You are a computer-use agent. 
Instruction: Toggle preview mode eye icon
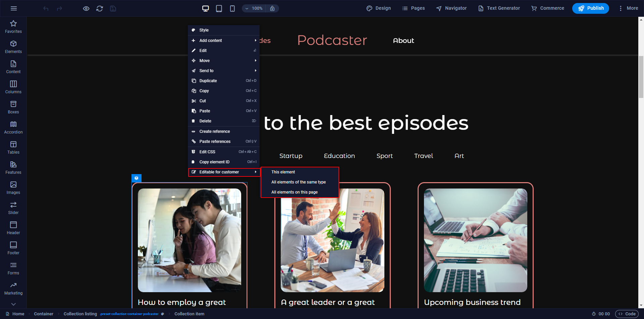86,8
